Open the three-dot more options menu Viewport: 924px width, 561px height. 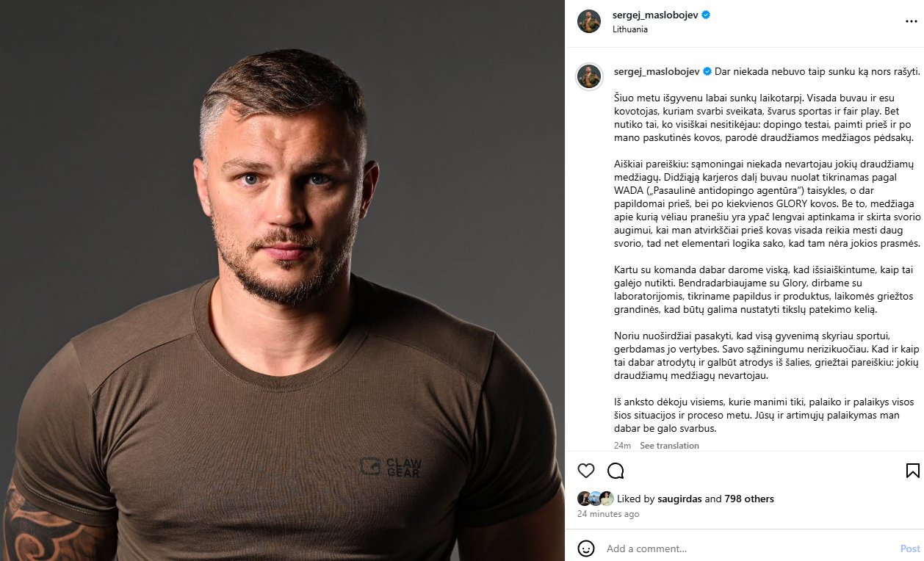(911, 21)
